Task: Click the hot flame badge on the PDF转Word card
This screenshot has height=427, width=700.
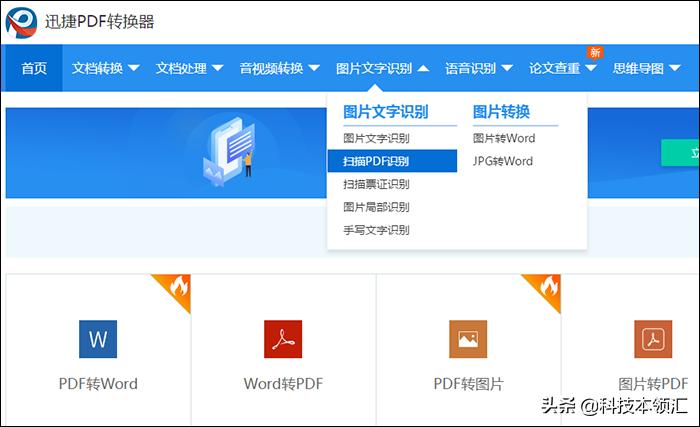Action: point(177,288)
